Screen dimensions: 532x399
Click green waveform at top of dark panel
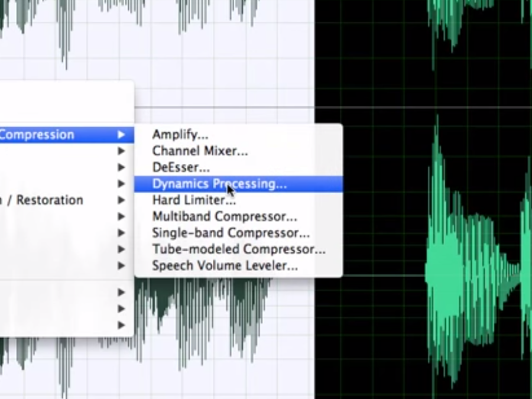[455, 18]
